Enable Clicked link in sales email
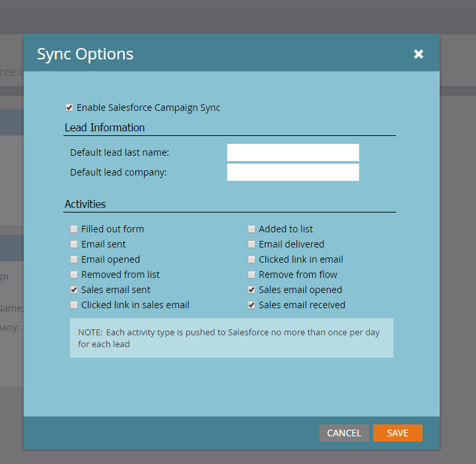Image resolution: width=476 pixels, height=464 pixels. point(74,305)
